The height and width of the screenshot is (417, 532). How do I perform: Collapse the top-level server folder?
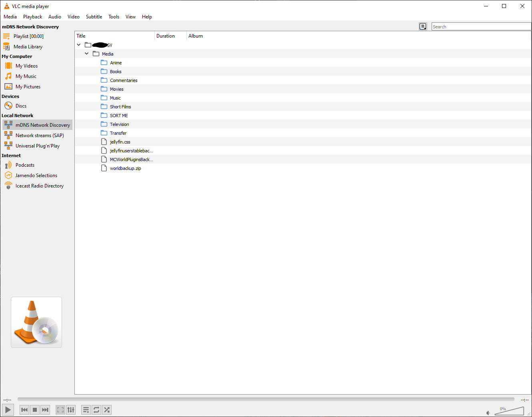coord(79,45)
